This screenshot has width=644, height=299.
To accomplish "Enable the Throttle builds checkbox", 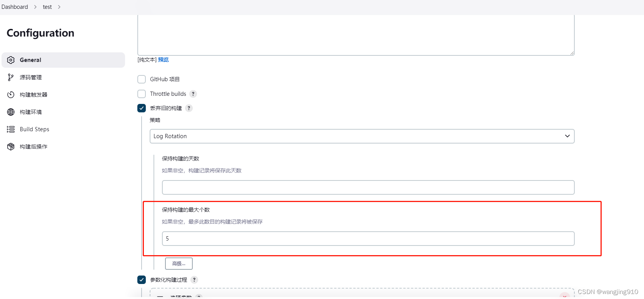I will pos(142,94).
